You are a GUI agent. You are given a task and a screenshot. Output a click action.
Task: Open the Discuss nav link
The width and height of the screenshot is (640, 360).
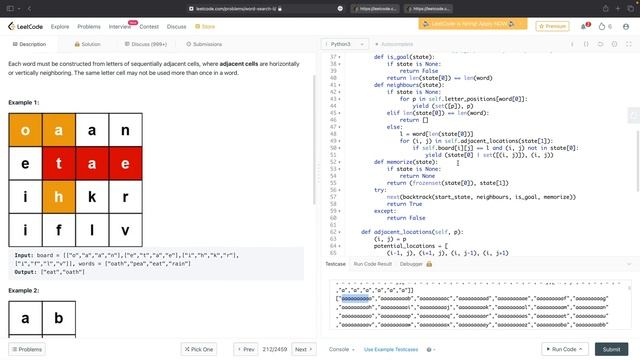tap(176, 27)
